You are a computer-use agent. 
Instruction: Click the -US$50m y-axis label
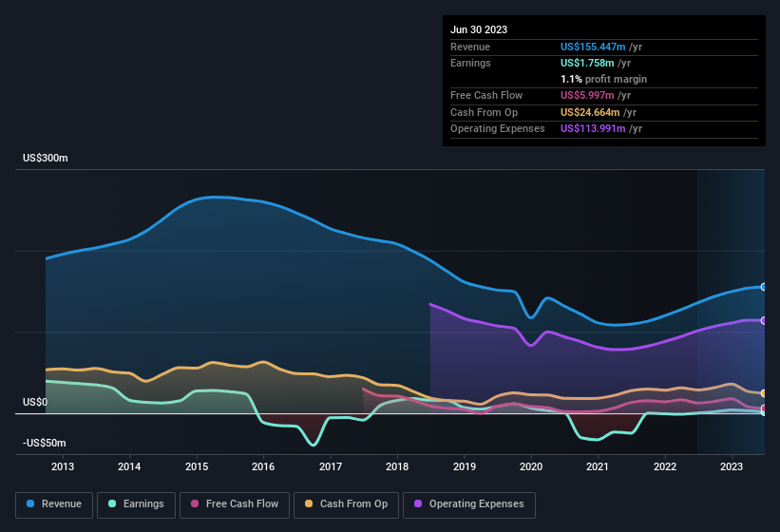pyautogui.click(x=45, y=444)
